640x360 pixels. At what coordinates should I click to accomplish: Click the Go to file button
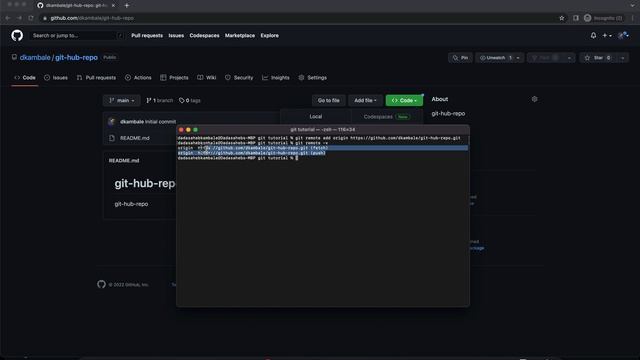[x=329, y=100]
